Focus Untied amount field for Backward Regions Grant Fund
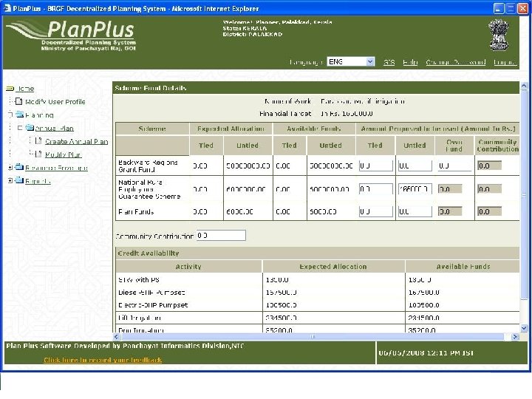 coord(415,166)
